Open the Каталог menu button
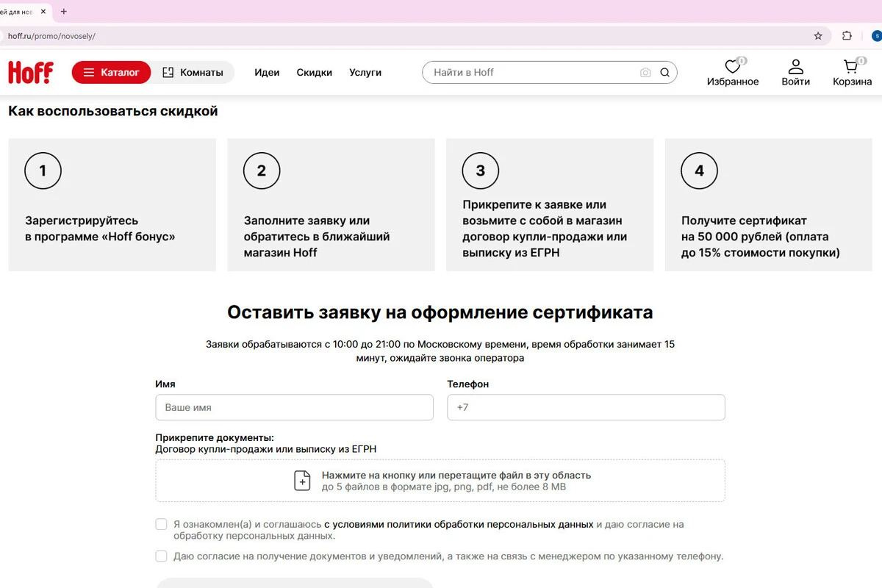 tap(111, 72)
